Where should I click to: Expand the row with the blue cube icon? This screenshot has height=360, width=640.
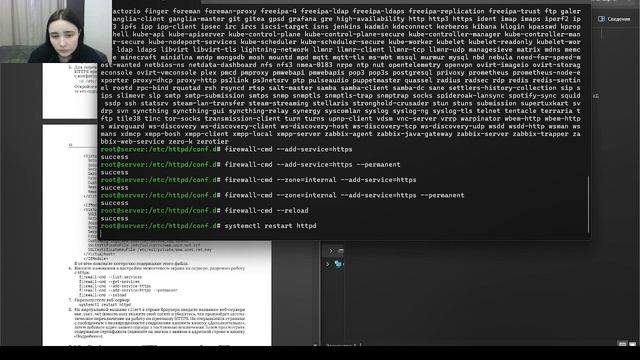pos(327,264)
